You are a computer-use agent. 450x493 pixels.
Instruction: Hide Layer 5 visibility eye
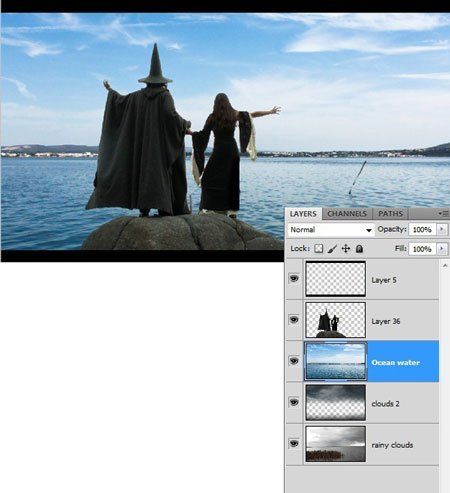[294, 278]
